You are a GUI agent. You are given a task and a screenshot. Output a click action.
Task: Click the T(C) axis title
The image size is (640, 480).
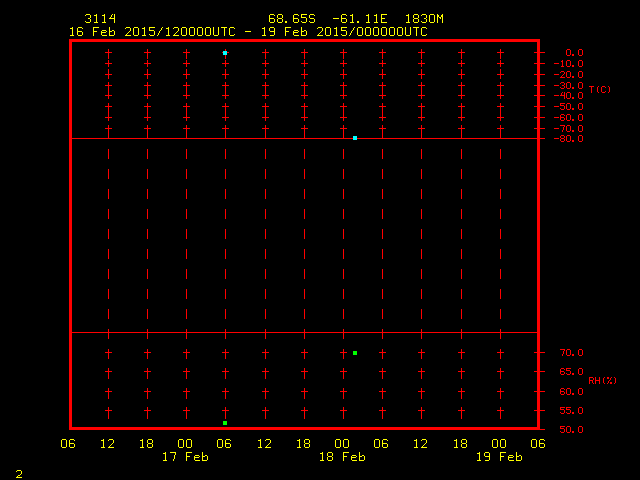point(600,89)
